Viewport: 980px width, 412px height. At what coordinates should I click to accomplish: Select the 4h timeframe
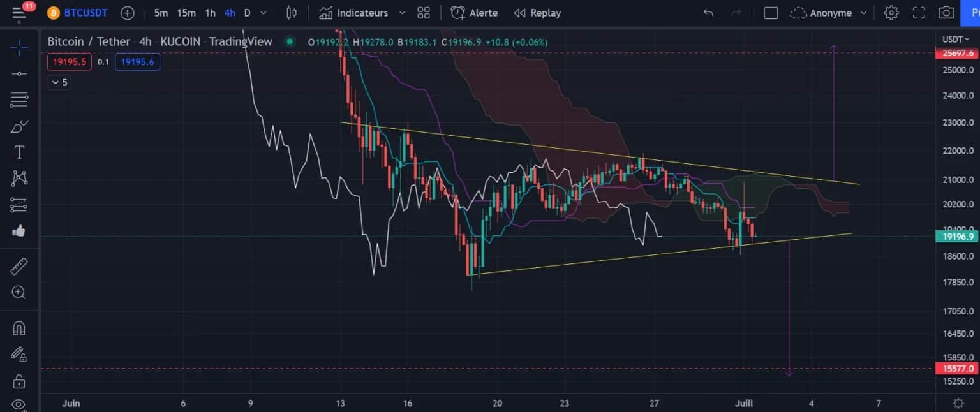[x=230, y=13]
